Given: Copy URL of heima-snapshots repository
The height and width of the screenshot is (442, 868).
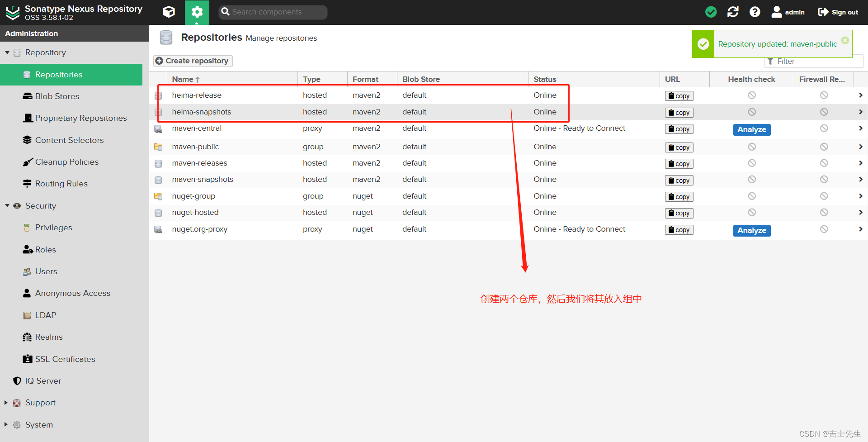Looking at the screenshot, I should [679, 113].
